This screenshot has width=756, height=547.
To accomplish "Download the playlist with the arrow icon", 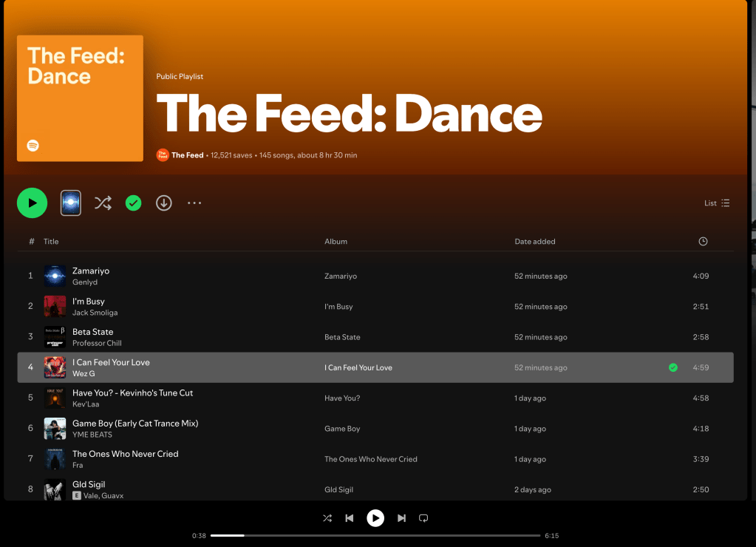I will tap(164, 203).
